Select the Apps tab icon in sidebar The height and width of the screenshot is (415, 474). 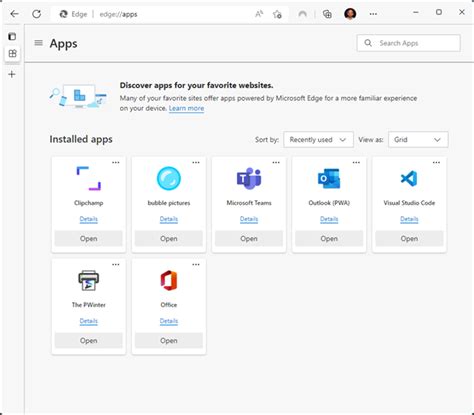click(x=12, y=53)
